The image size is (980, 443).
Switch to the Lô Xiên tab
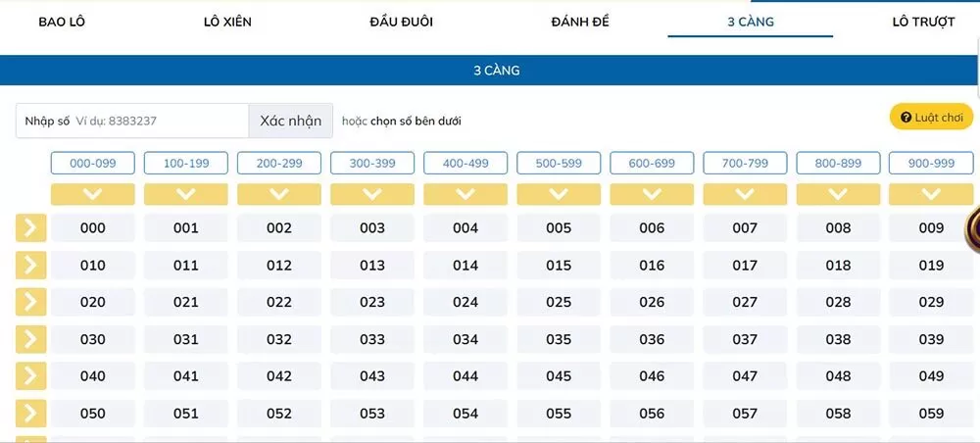tap(227, 22)
